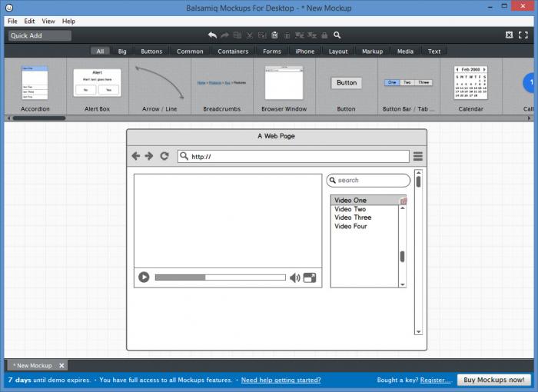Click the Group selection icon
This screenshot has width=538, height=392.
click(300, 35)
